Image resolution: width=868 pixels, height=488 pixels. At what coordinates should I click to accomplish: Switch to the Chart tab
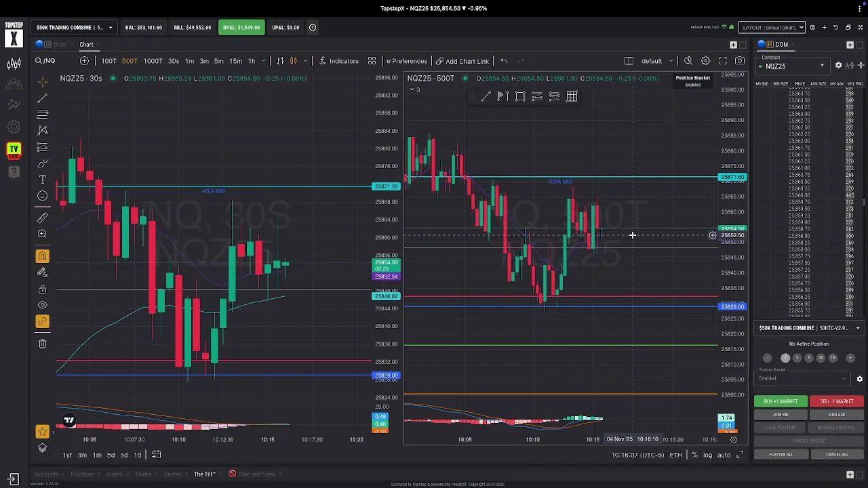tap(86, 45)
